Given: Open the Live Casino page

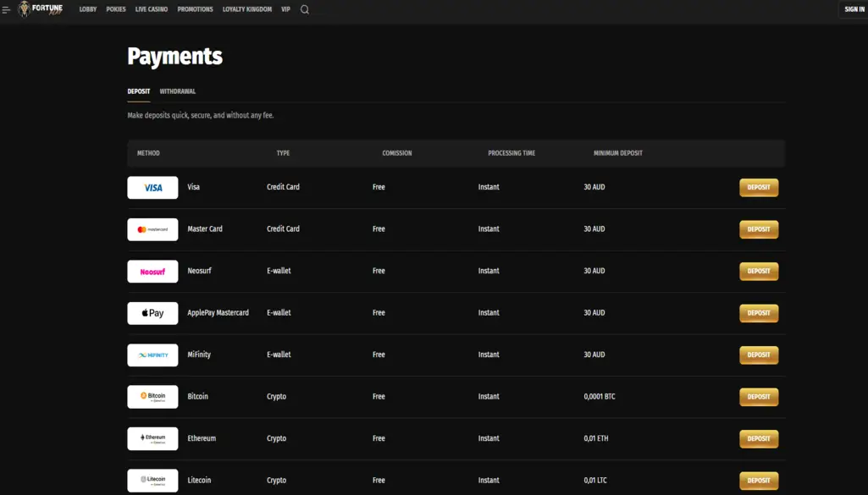Looking at the screenshot, I should (151, 9).
